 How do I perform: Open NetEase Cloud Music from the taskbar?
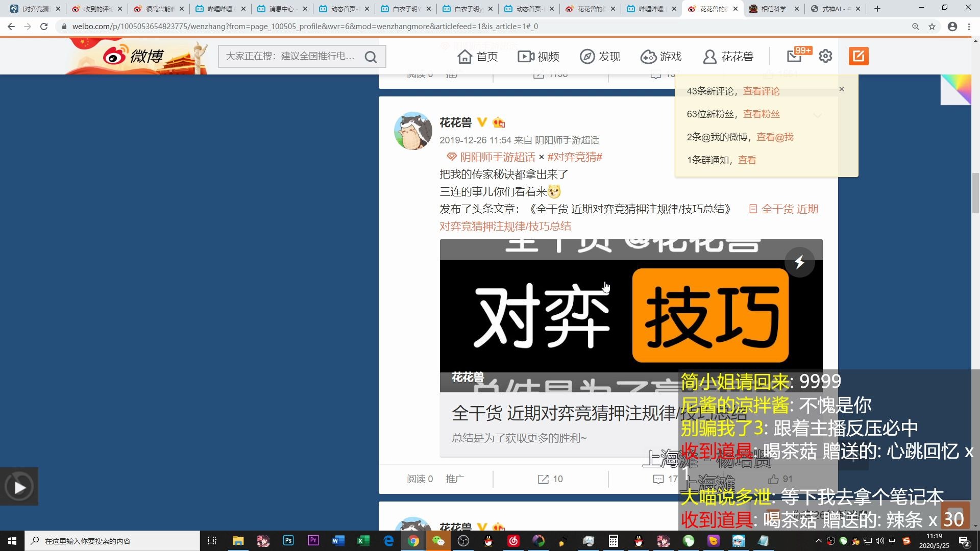[513, 541]
